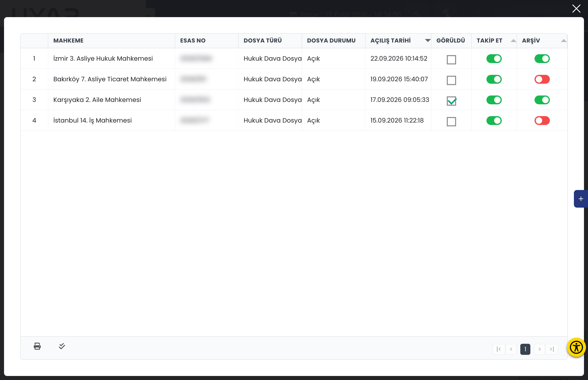The width and height of the screenshot is (588, 380).
Task: Go to the previous page arrow
Action: click(x=511, y=349)
